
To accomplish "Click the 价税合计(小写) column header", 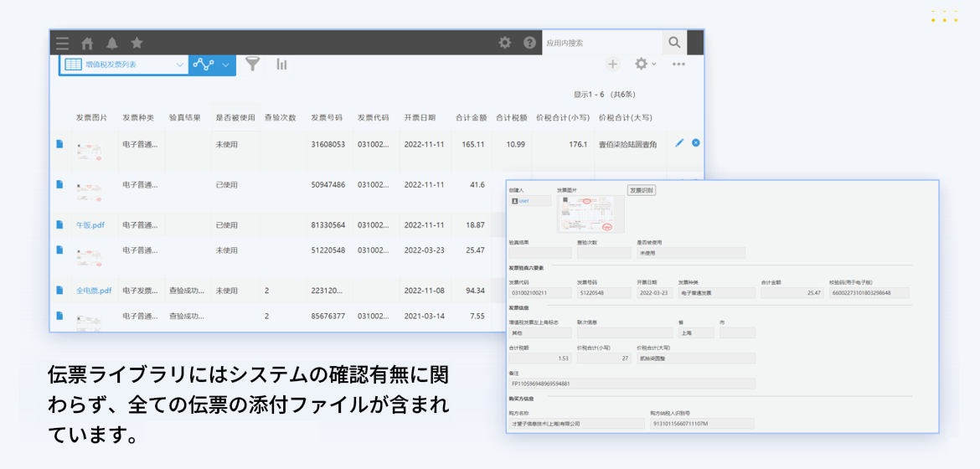I will [x=563, y=117].
